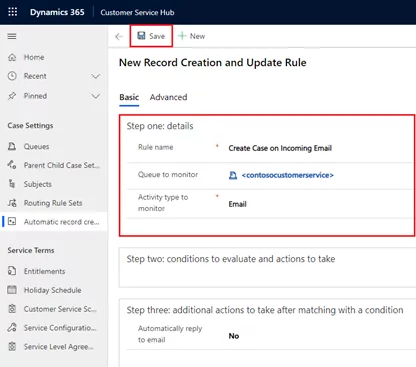
Task: Click the Service Configuration icon
Action: coord(12,328)
